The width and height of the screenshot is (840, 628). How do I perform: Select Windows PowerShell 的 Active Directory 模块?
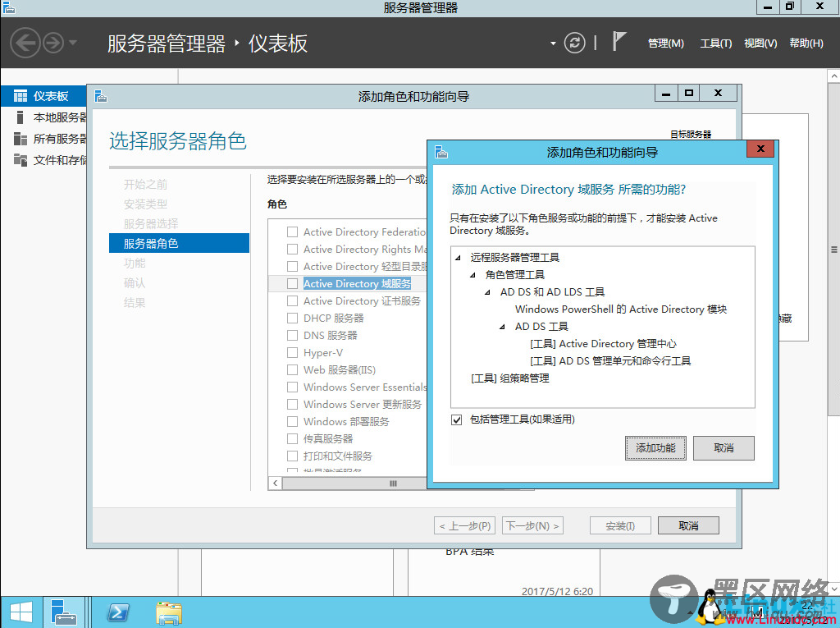pos(621,309)
